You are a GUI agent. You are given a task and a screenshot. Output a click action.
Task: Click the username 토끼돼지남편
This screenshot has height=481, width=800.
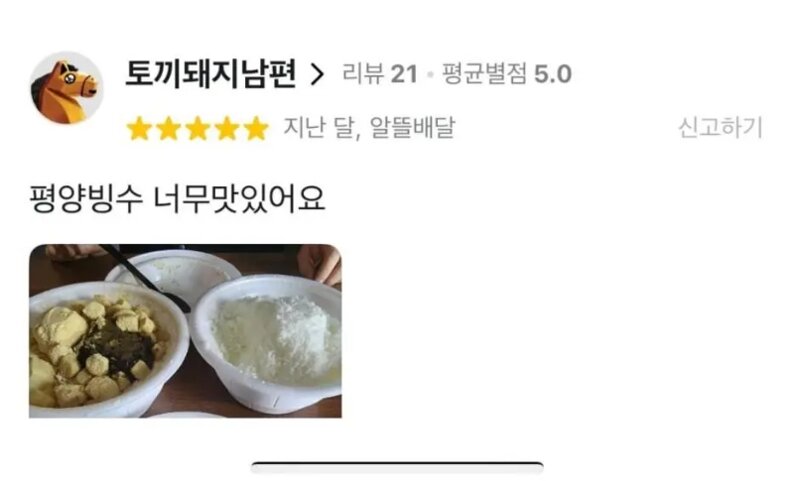(x=211, y=74)
